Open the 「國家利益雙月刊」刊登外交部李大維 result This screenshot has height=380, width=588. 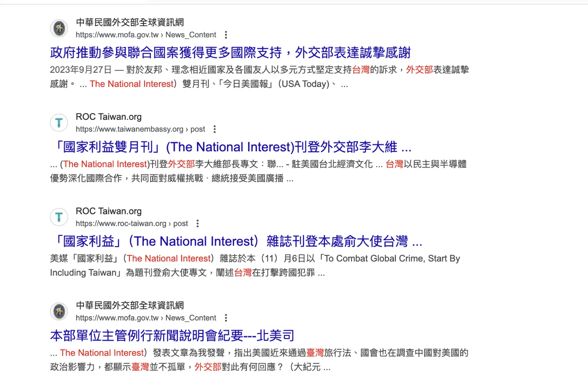point(231,147)
